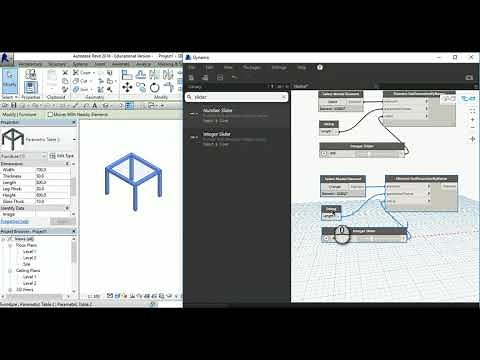Screen dimensions: 480x360
Task: Close the Project Browser panel
Action: [x=74, y=231]
